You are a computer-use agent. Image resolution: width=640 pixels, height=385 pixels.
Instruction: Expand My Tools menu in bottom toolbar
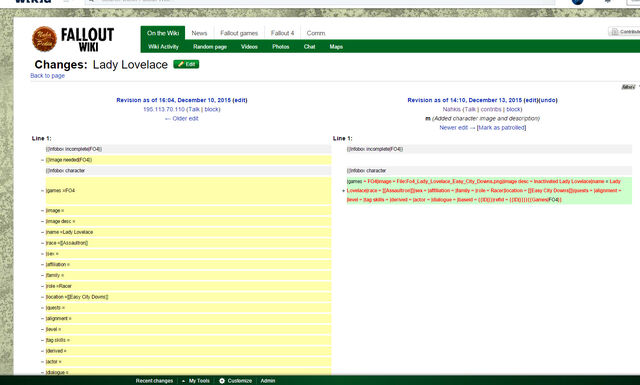(x=196, y=381)
